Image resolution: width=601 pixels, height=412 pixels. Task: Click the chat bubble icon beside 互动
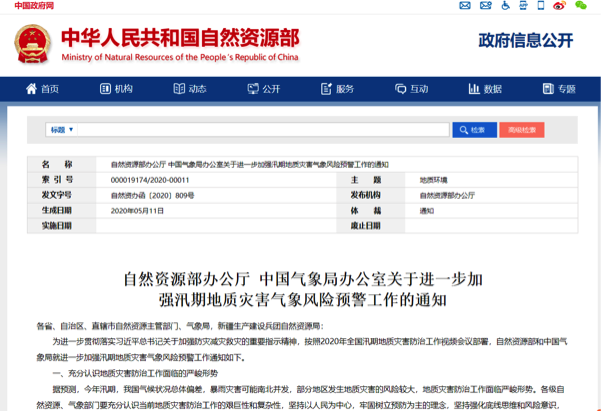(x=397, y=89)
